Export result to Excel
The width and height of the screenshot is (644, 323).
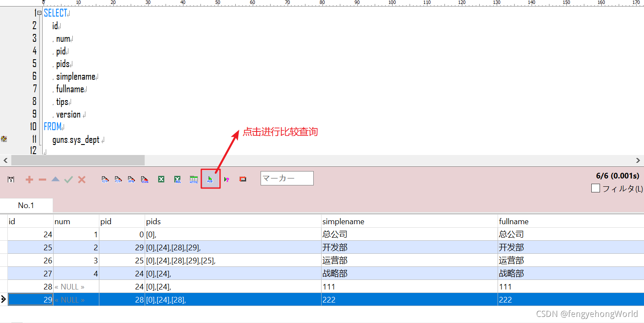(x=161, y=179)
